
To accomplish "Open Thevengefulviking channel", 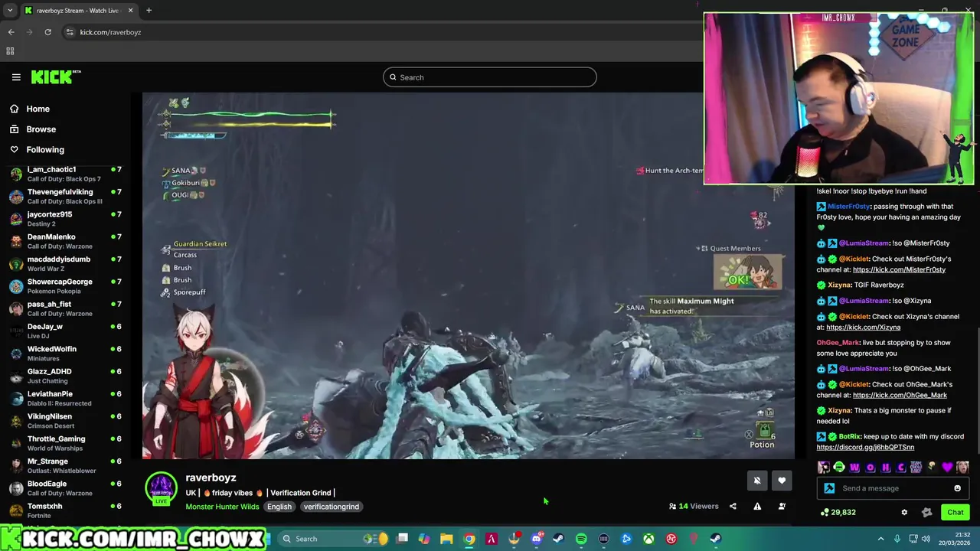I will 66,196.
